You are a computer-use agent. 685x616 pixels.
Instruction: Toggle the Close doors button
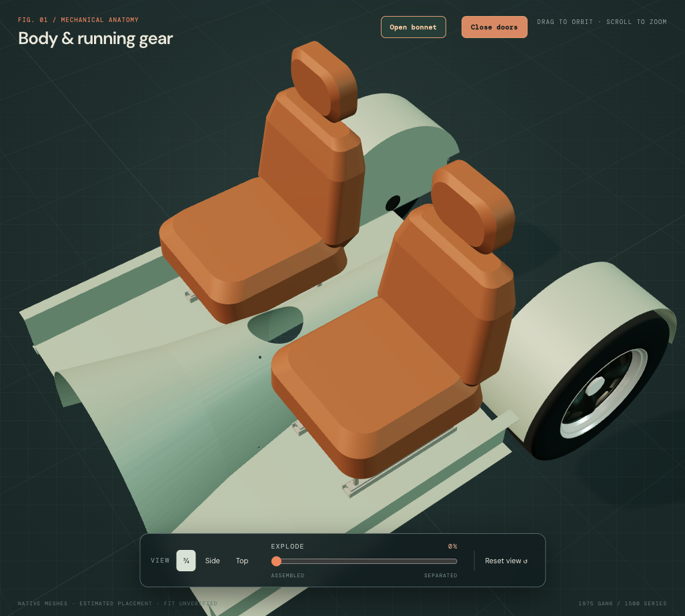pyautogui.click(x=494, y=27)
